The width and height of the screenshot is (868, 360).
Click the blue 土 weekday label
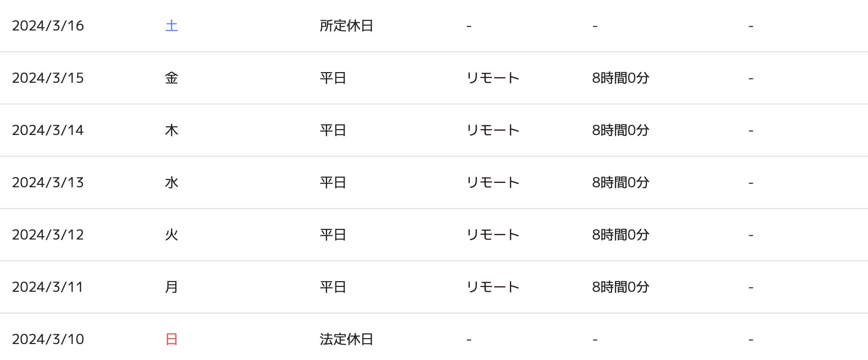pyautogui.click(x=172, y=26)
